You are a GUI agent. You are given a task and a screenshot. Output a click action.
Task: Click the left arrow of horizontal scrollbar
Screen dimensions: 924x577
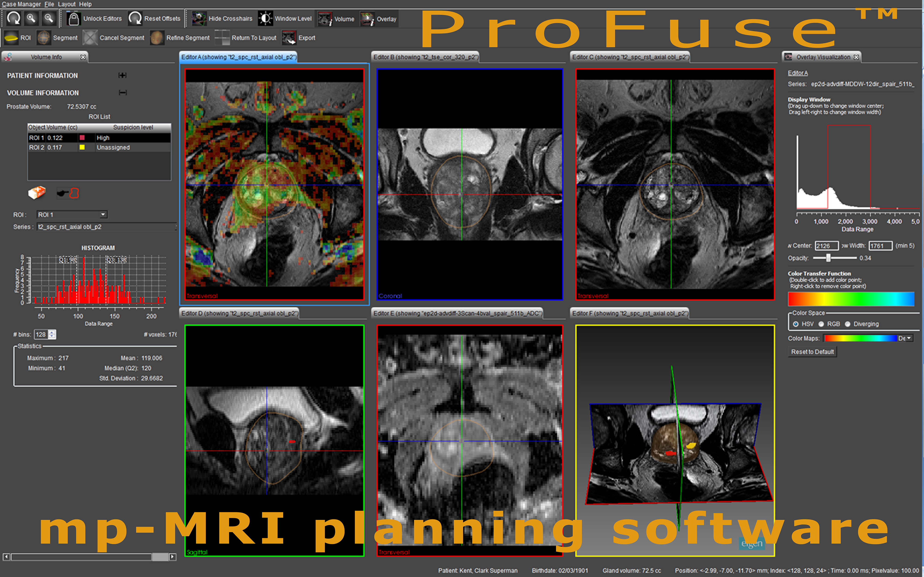(x=6, y=557)
